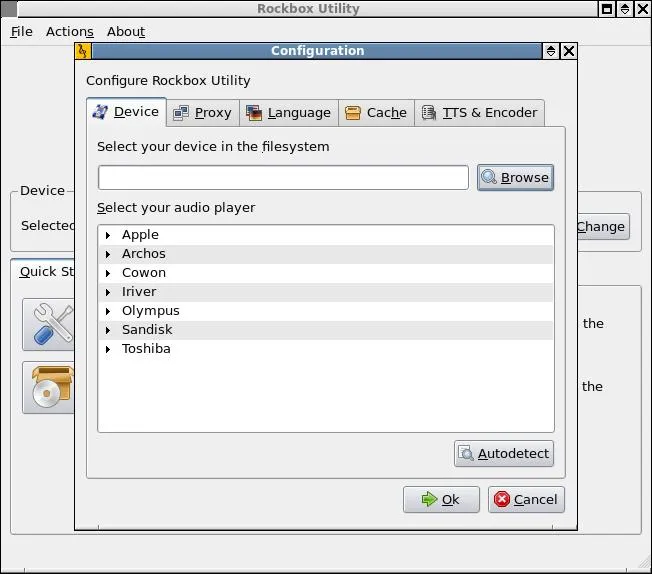This screenshot has width=652, height=574.
Task: Click the Autodetect button
Action: [x=504, y=454]
